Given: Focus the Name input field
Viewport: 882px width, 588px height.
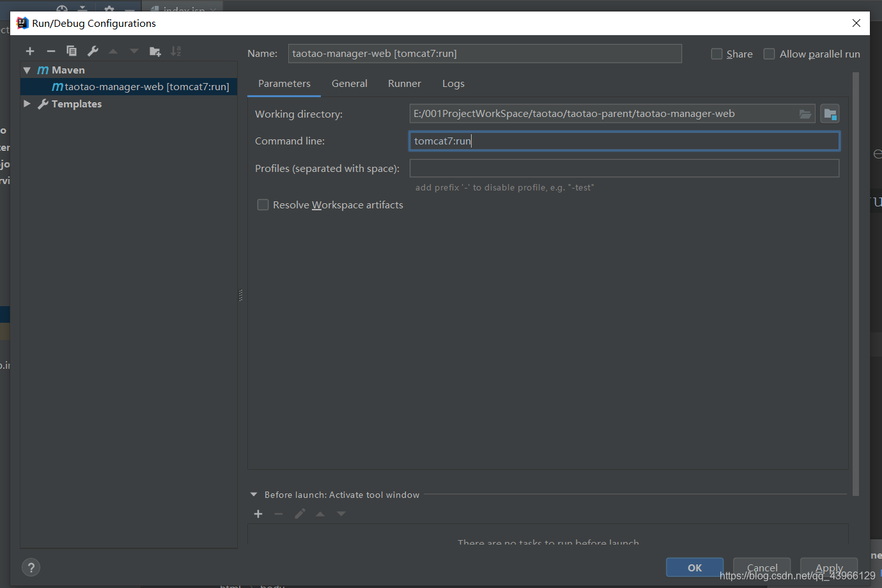Looking at the screenshot, I should coord(485,54).
